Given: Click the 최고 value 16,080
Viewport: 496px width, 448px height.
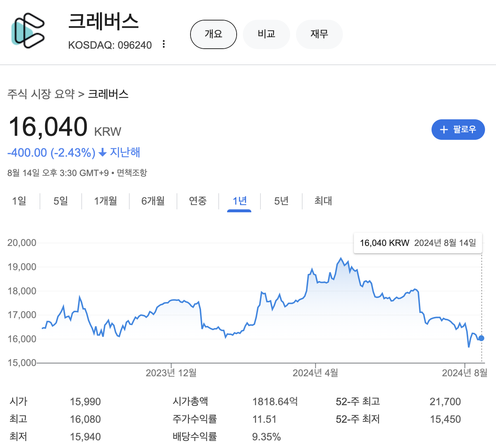Looking at the screenshot, I should point(85,419).
